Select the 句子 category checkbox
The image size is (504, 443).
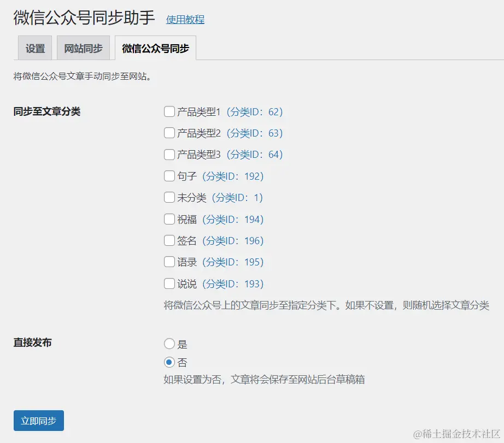(x=169, y=176)
